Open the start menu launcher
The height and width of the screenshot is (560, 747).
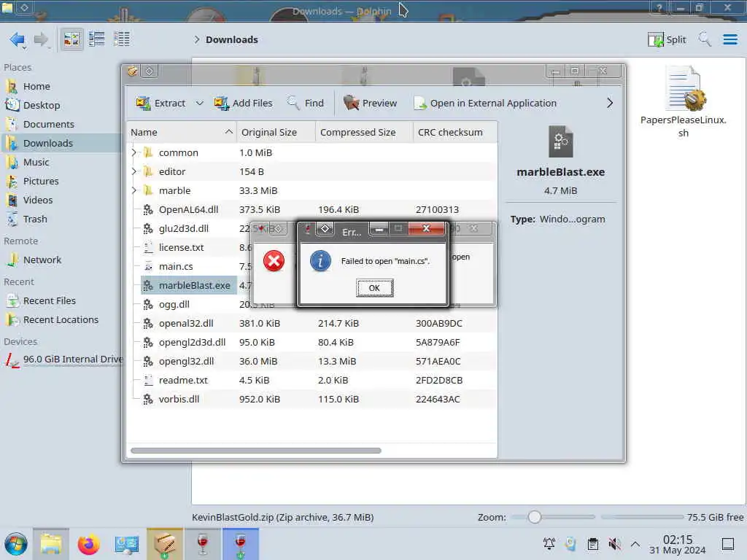coord(16,544)
